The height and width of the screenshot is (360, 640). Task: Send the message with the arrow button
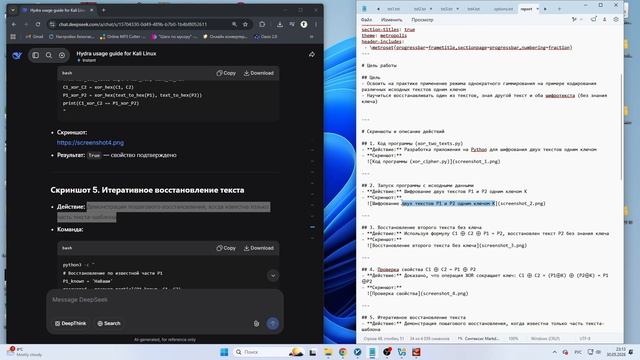(273, 324)
